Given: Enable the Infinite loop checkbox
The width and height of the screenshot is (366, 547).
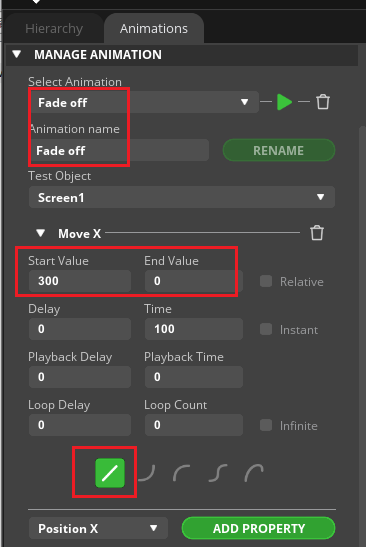Looking at the screenshot, I should click(266, 425).
